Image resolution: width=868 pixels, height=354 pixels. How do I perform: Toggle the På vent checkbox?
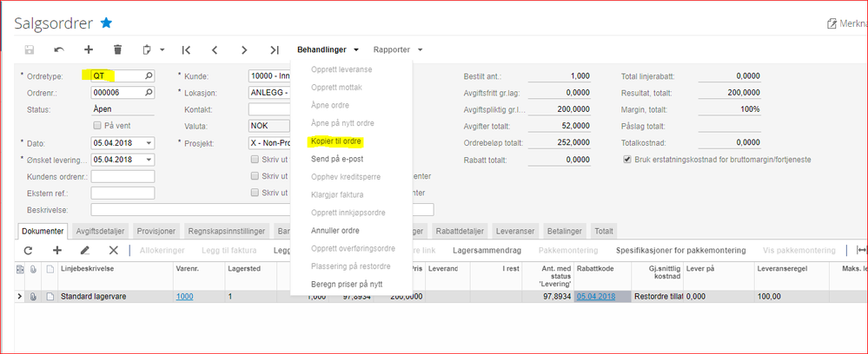tap(98, 125)
